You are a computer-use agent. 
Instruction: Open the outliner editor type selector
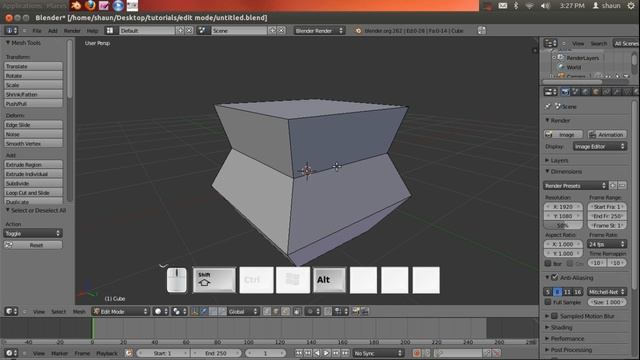tap(550, 43)
